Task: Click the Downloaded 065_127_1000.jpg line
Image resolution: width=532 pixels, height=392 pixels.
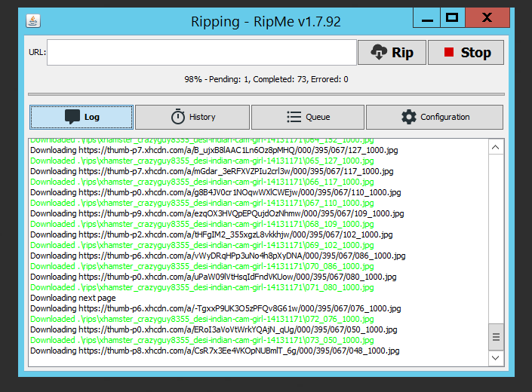Action: coord(202,161)
